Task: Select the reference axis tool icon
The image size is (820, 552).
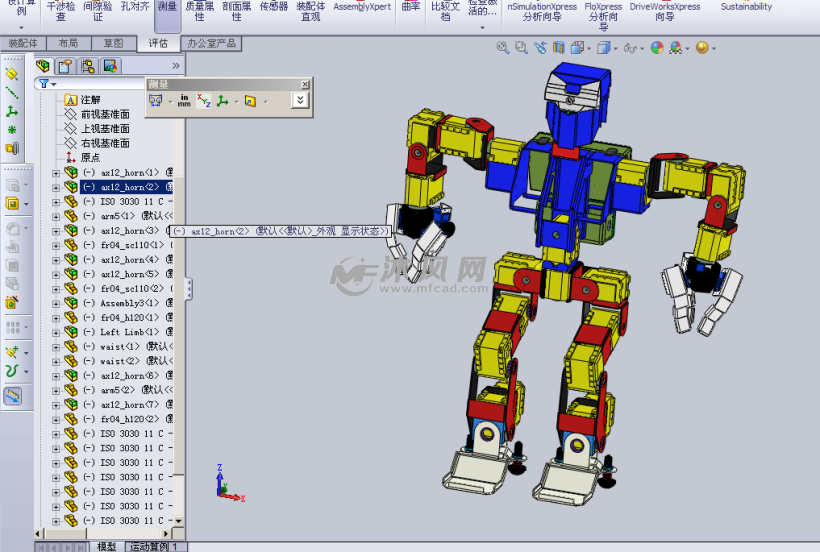Action: click(x=12, y=93)
